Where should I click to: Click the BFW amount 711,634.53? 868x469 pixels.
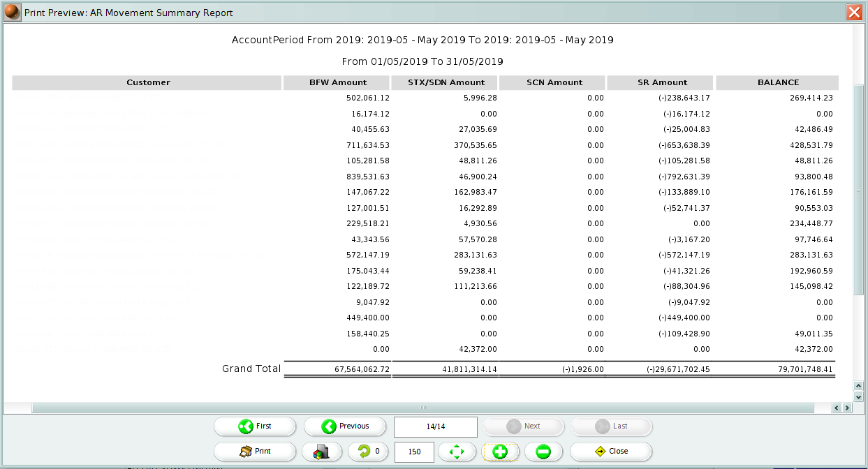(367, 145)
